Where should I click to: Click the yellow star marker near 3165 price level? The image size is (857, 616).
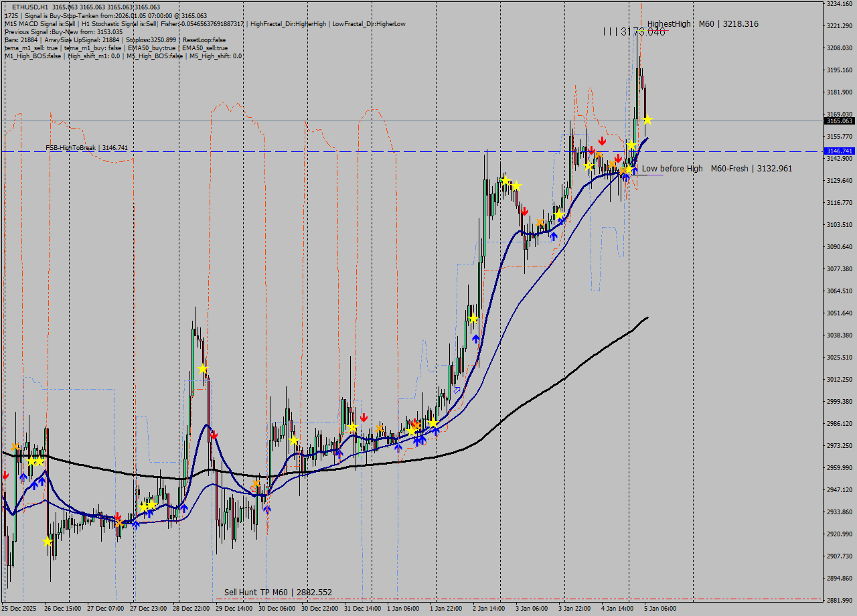pyautogui.click(x=647, y=120)
